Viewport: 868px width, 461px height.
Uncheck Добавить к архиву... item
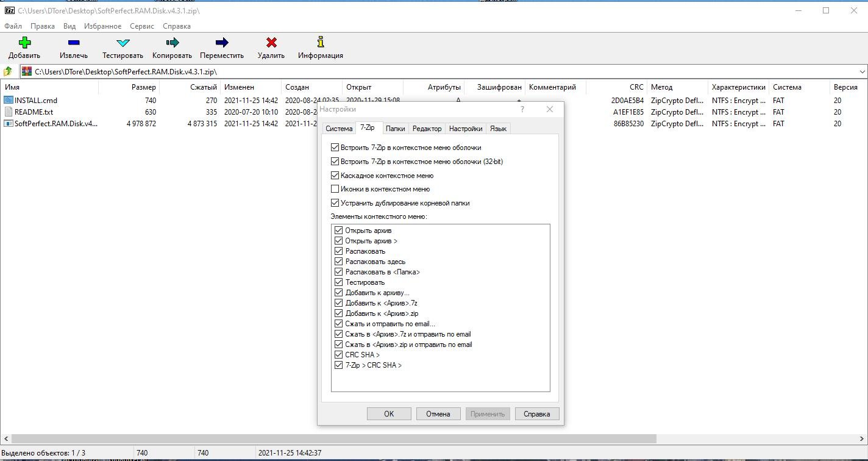pos(339,293)
